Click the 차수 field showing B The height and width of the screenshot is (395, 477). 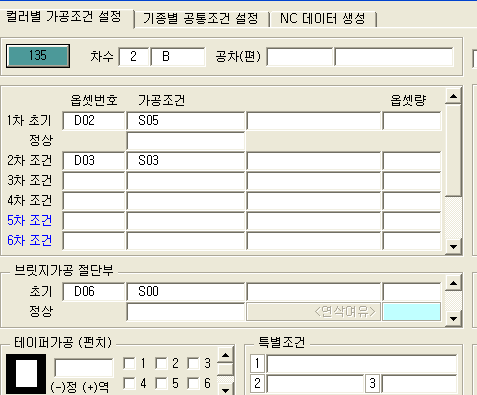click(x=178, y=57)
